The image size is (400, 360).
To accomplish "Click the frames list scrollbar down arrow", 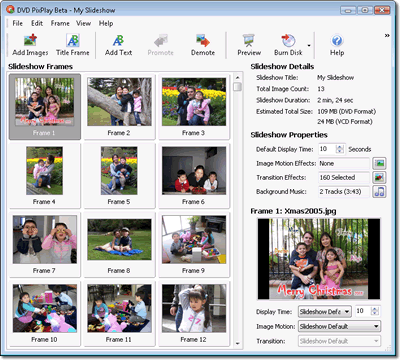I will tap(237, 343).
